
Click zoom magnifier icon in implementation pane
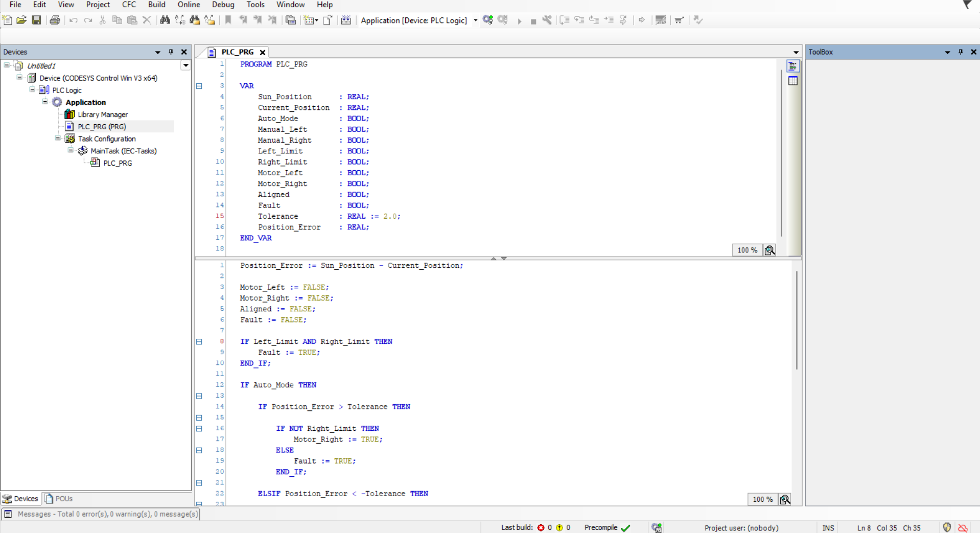click(785, 499)
